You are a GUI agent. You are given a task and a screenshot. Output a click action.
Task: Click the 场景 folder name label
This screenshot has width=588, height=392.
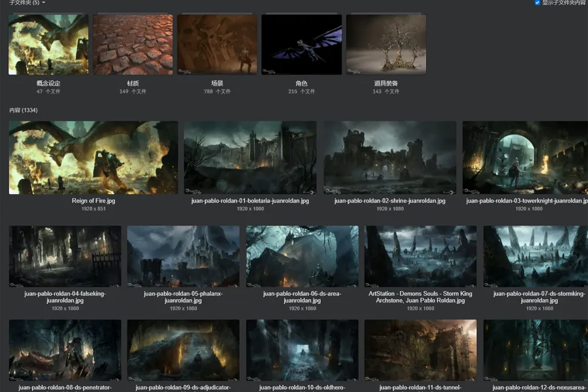tap(217, 83)
